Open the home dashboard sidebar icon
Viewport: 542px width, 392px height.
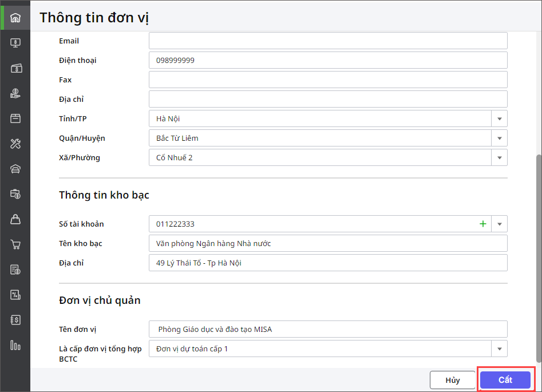click(x=15, y=18)
